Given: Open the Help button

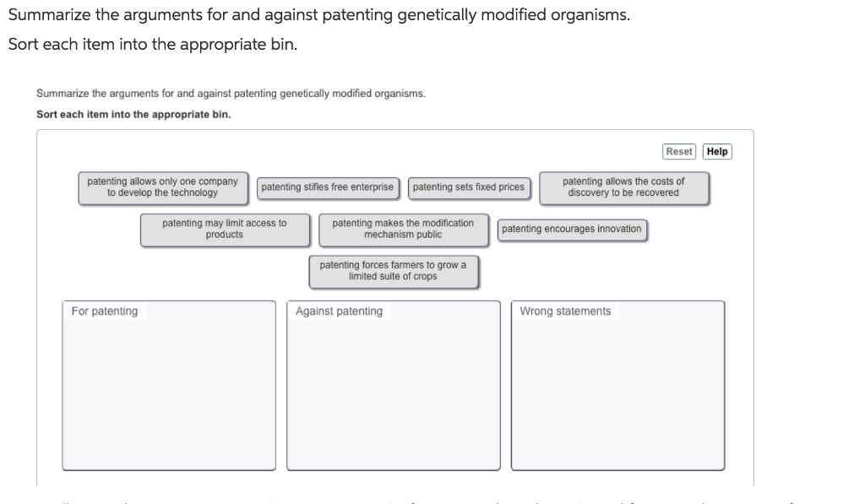Looking at the screenshot, I should click(715, 151).
